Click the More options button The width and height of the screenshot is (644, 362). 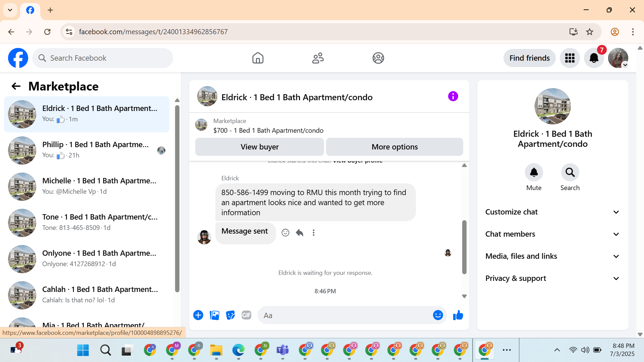[x=394, y=147]
